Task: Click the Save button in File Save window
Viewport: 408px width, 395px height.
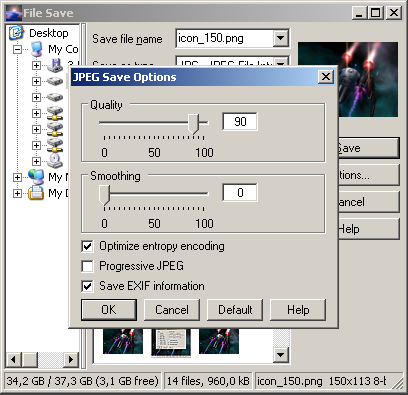Action: click(369, 148)
